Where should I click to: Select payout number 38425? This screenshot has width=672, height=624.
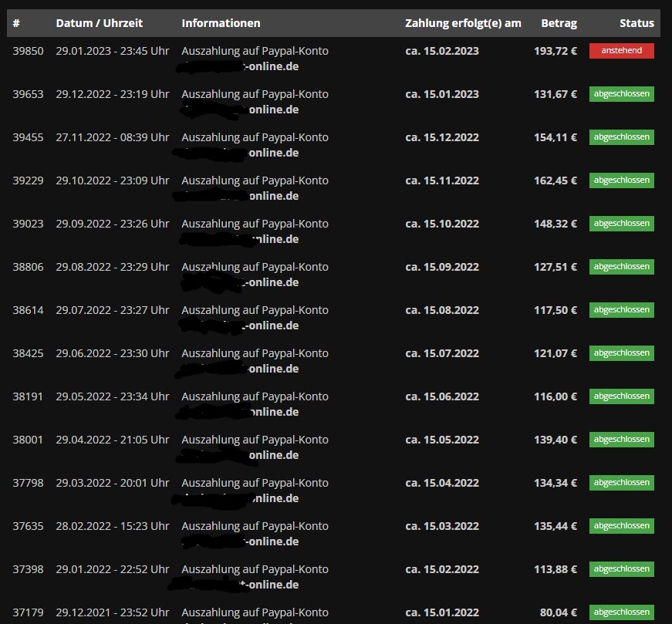tap(28, 353)
